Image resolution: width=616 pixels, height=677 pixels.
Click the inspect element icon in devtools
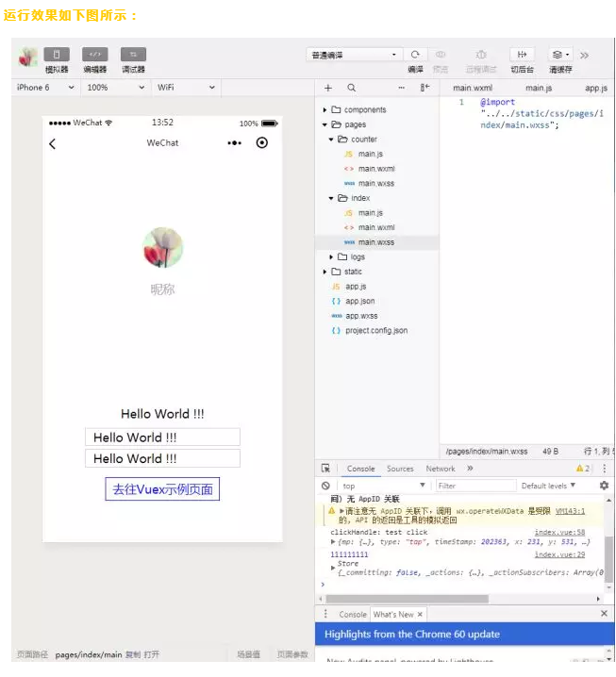point(326,469)
